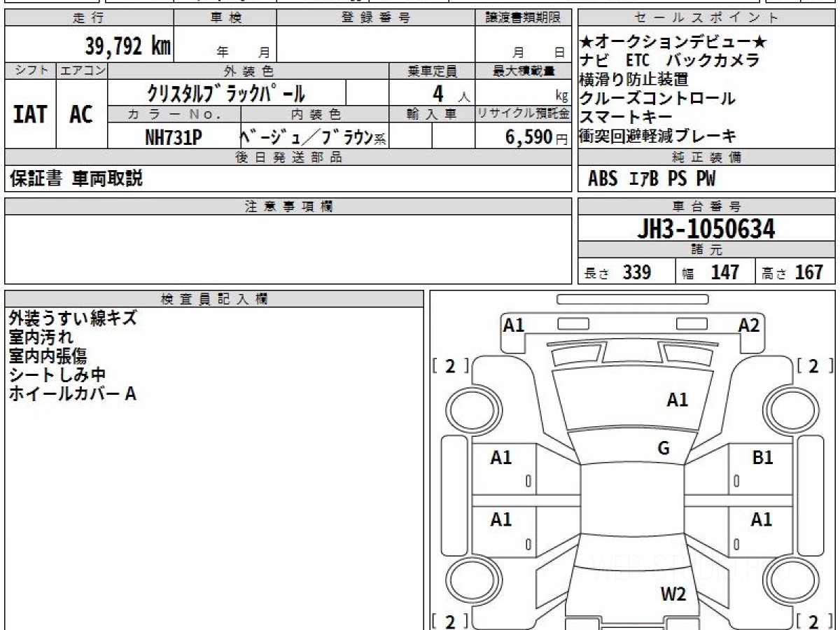
Task: Select inspector note ホイールカバー A
Action: (x=72, y=394)
